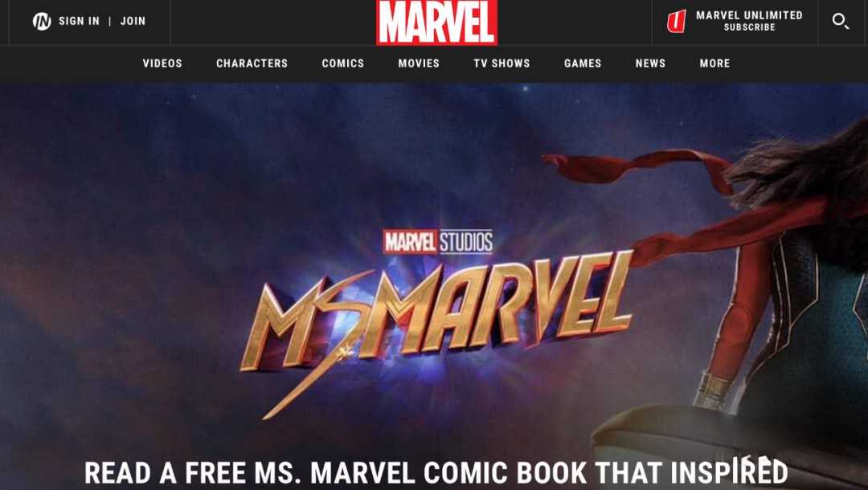Screen dimensions: 868x490
Task: Click the Marvel Studios logo in banner
Action: click(438, 242)
